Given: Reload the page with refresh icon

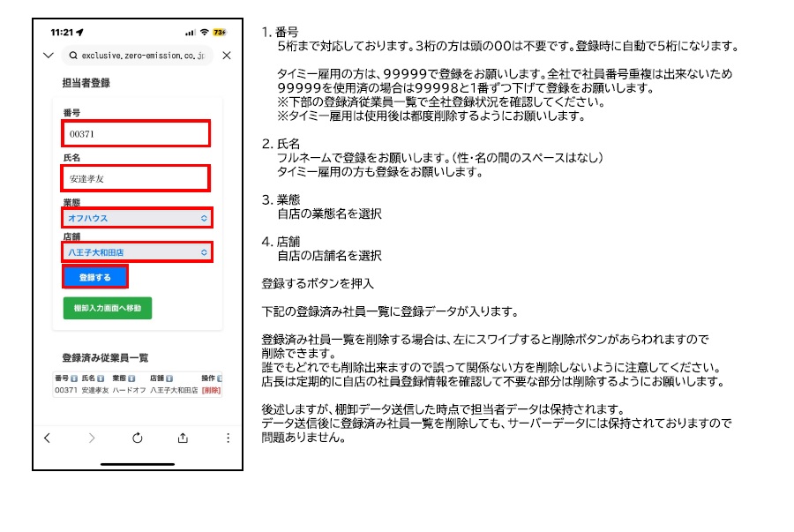Looking at the screenshot, I should click(x=138, y=438).
